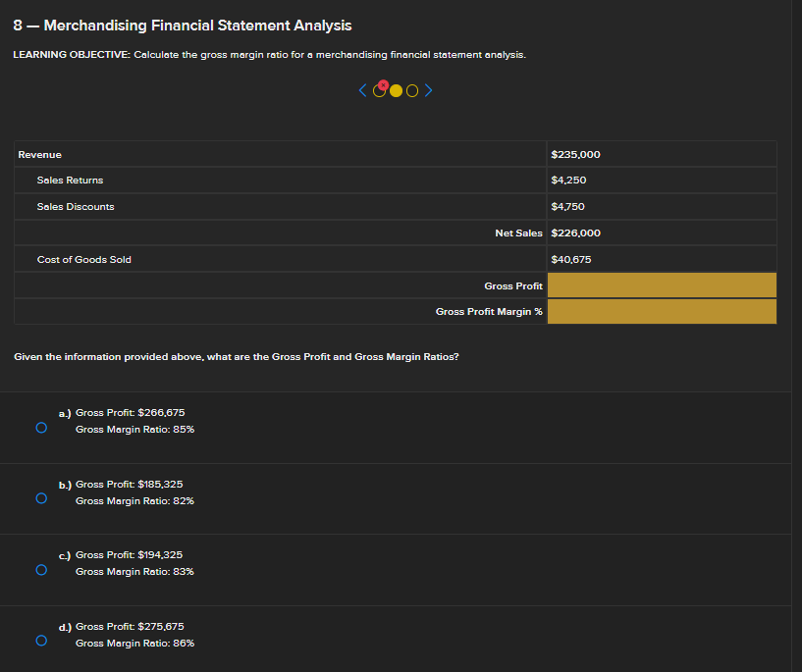Go to next question with right chevron

tap(429, 92)
